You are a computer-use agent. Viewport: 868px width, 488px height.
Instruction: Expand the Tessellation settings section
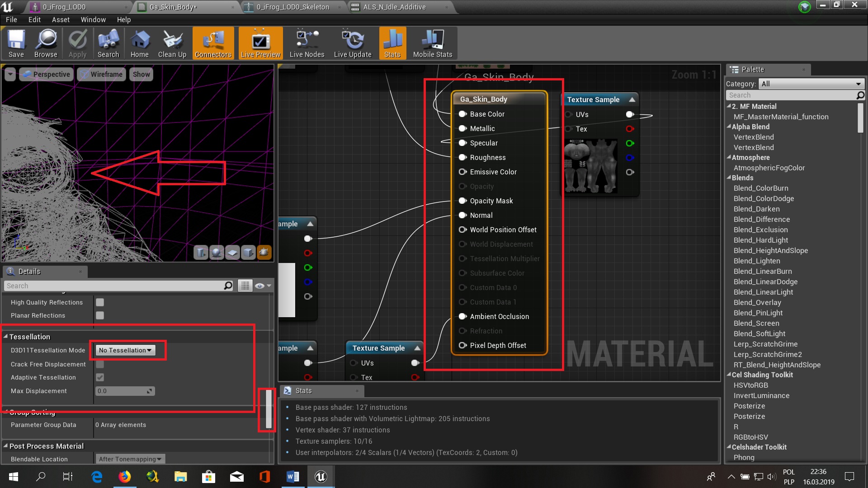coord(6,337)
